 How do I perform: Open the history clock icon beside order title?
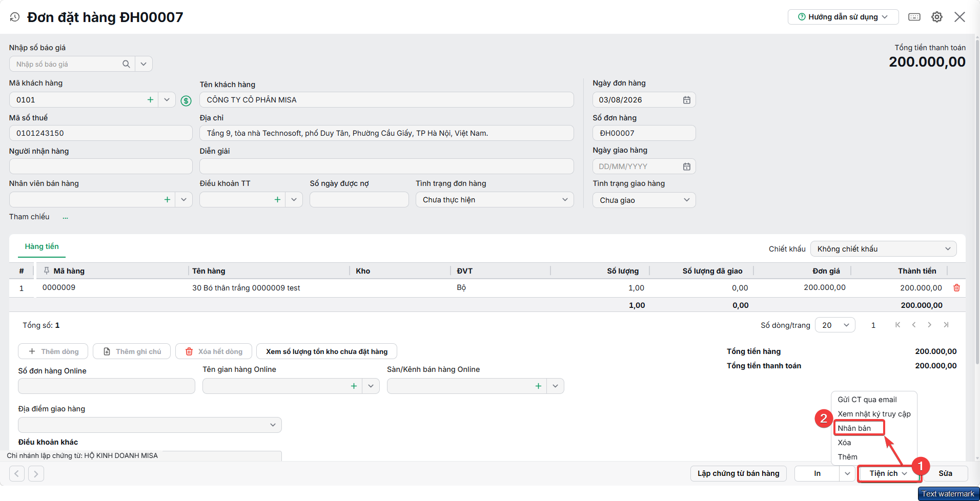click(x=15, y=17)
